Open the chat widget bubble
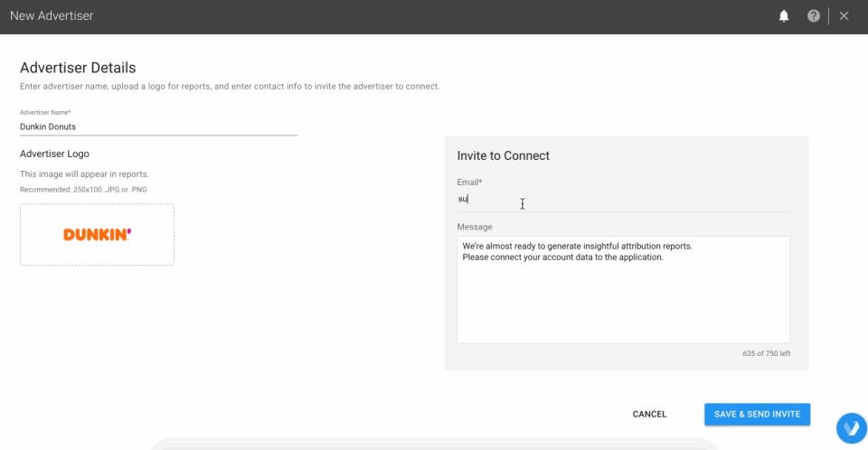 click(x=851, y=428)
